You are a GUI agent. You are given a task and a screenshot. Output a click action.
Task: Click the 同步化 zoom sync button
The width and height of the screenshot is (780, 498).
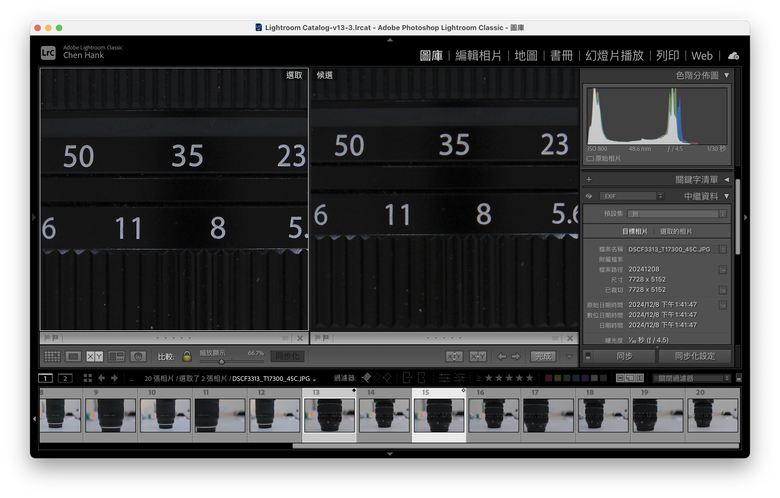(x=287, y=356)
